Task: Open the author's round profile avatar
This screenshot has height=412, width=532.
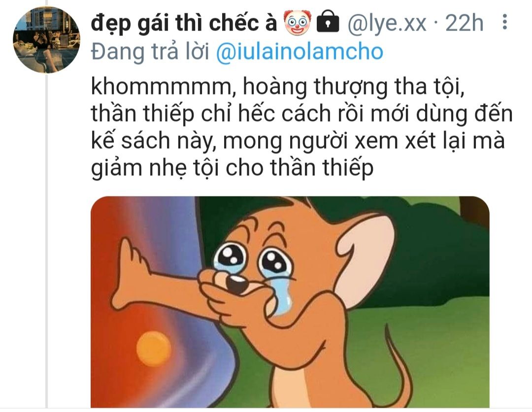Action: click(x=46, y=40)
